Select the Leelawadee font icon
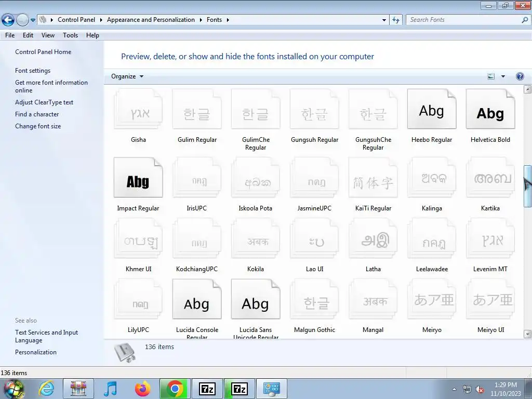Screen dimensions: 532x399 point(432,238)
